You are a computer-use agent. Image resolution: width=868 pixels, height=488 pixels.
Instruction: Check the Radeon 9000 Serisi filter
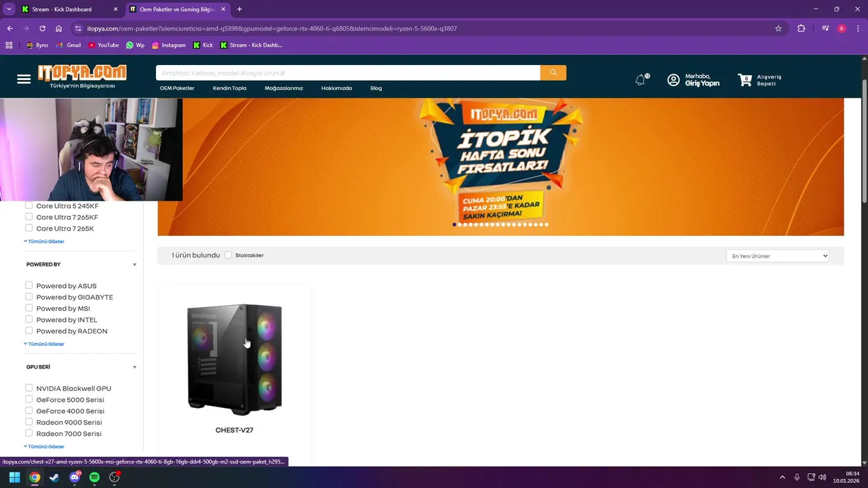tap(29, 422)
